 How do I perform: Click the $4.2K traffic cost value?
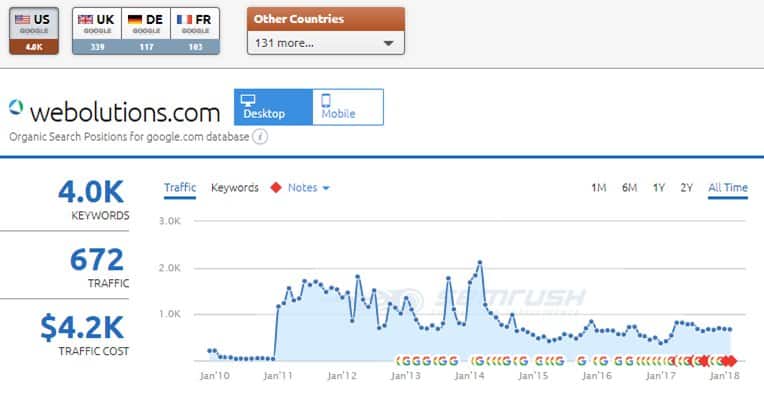coord(82,327)
